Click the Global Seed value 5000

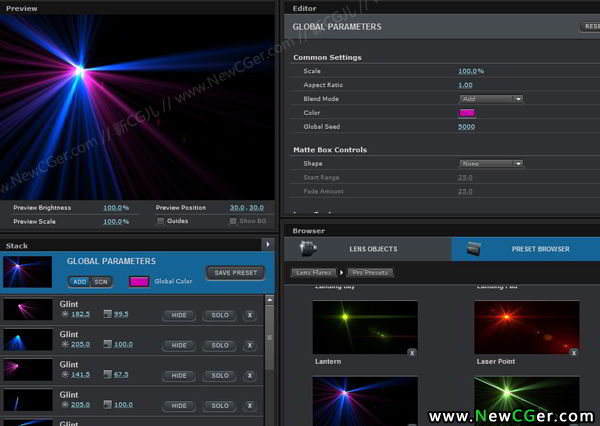[466, 126]
